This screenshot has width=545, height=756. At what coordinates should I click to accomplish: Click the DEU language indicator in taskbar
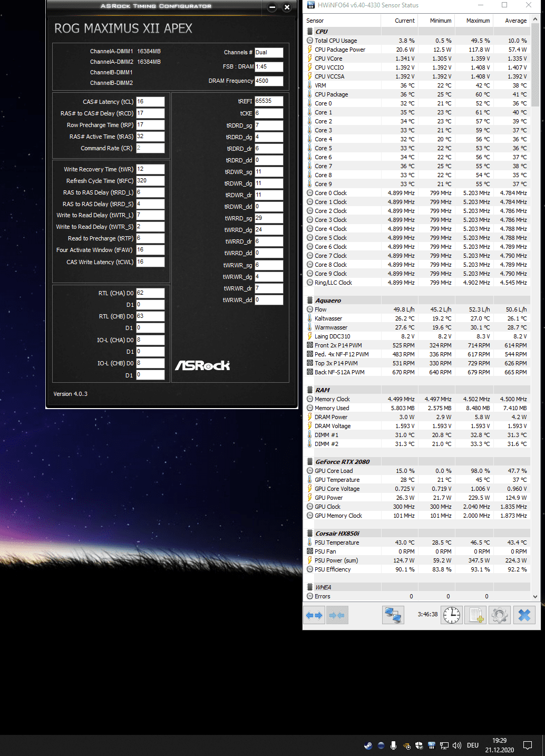pos(473,745)
